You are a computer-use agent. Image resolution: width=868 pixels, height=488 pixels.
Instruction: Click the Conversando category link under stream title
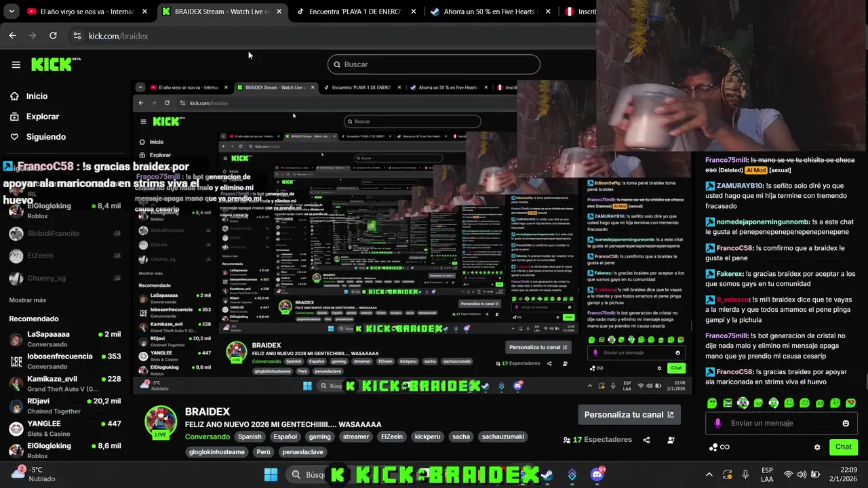point(208,437)
